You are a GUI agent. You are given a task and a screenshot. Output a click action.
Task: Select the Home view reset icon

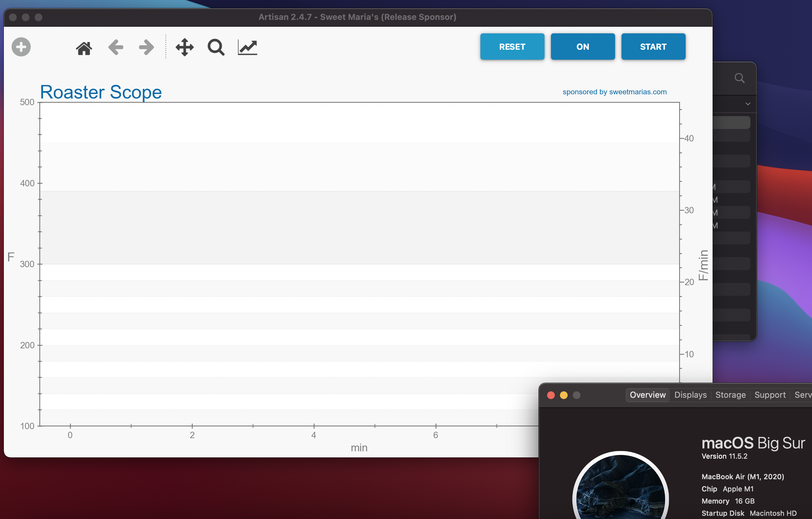pyautogui.click(x=84, y=47)
